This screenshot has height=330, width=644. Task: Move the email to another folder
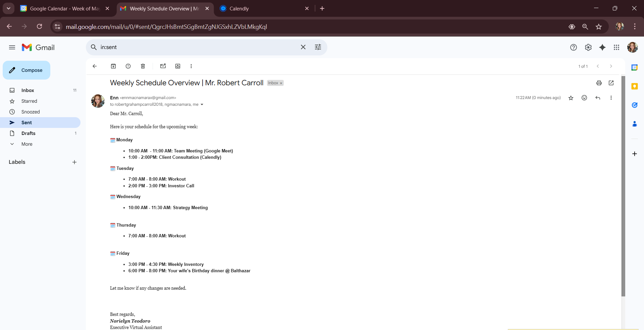(178, 66)
